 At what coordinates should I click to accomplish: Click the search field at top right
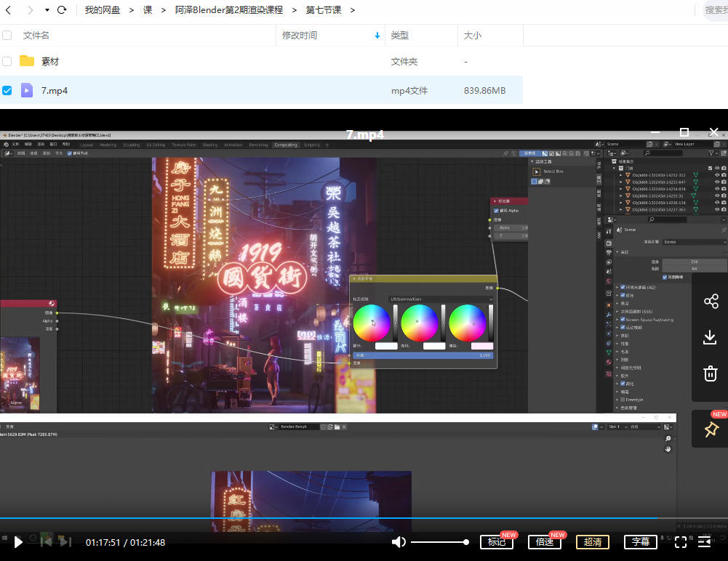pyautogui.click(x=716, y=9)
